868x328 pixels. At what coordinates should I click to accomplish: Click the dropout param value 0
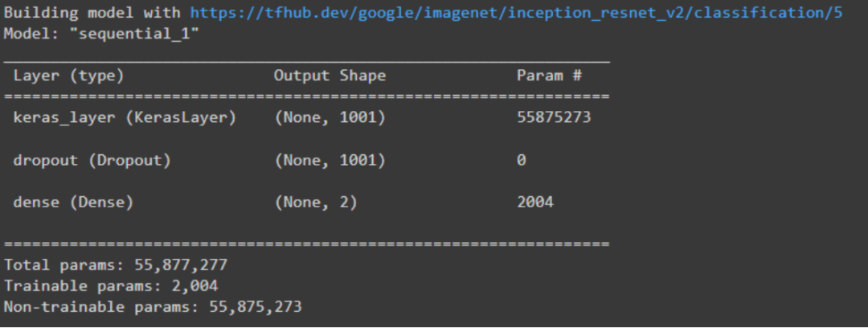(x=522, y=161)
